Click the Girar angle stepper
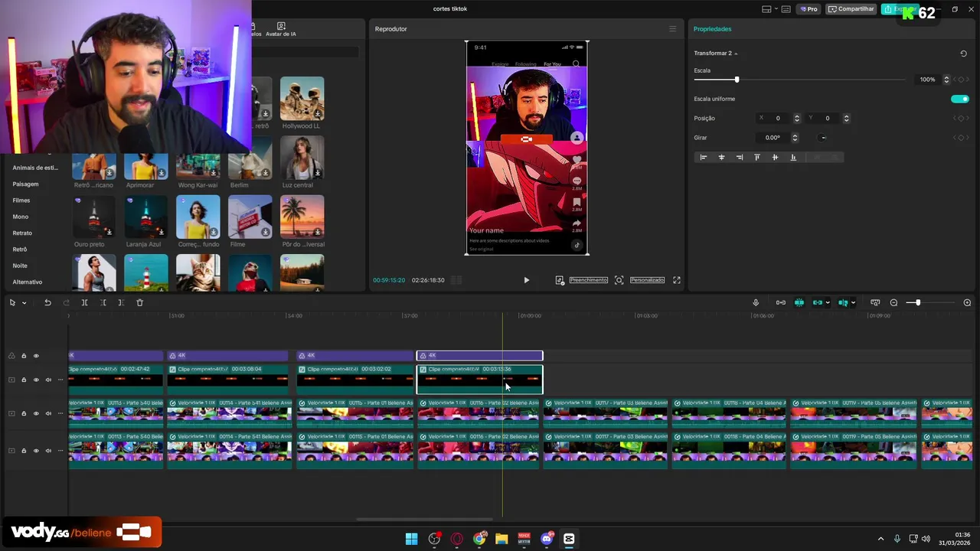The height and width of the screenshot is (551, 980). 795,138
